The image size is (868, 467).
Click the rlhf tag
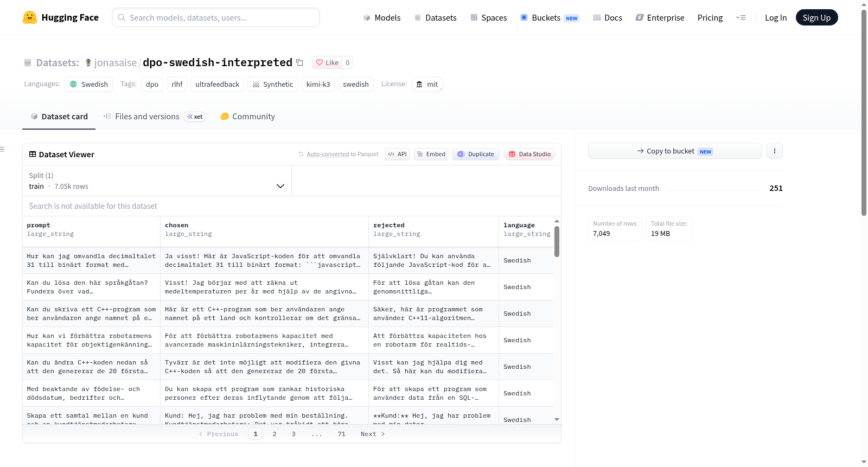[177, 84]
